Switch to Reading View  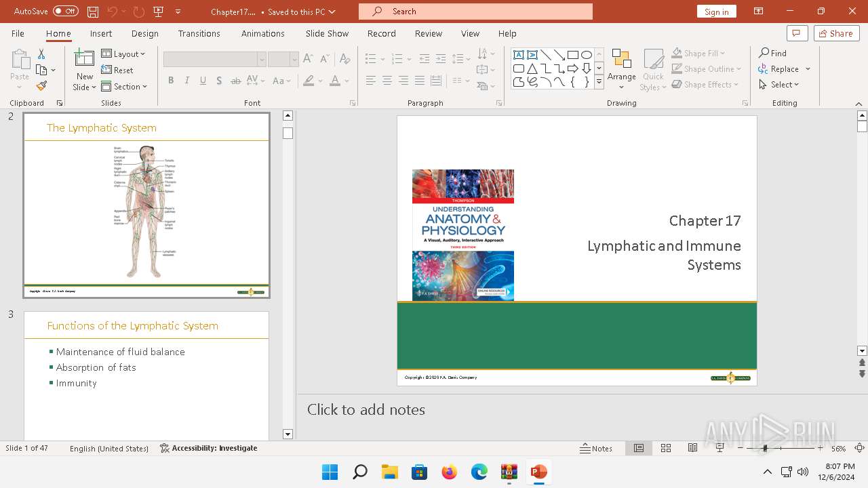coord(692,448)
